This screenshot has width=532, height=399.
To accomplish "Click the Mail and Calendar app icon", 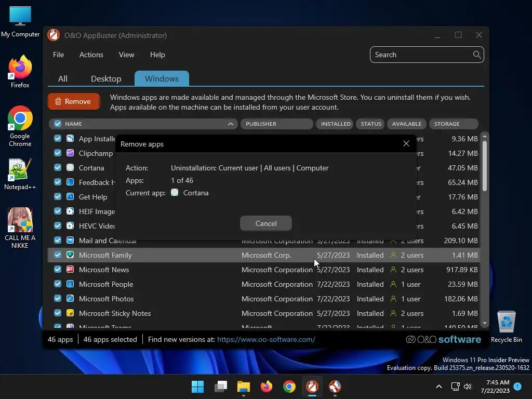I will [70, 241].
